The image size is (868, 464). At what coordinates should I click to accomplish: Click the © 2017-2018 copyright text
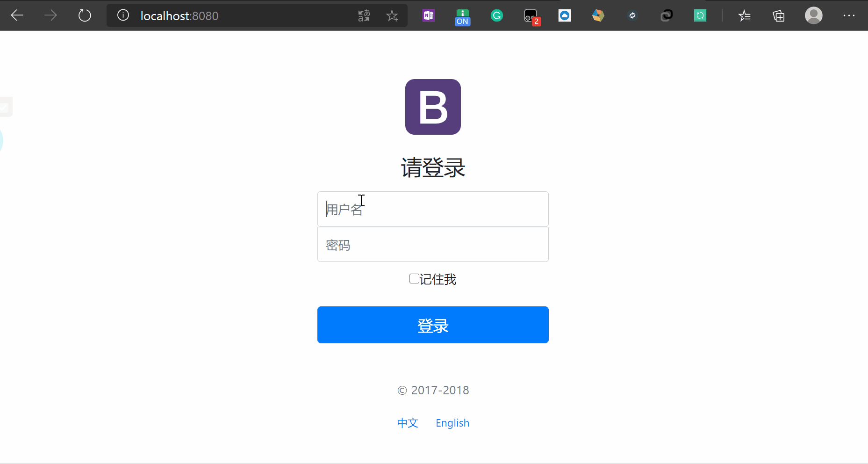[x=433, y=390]
